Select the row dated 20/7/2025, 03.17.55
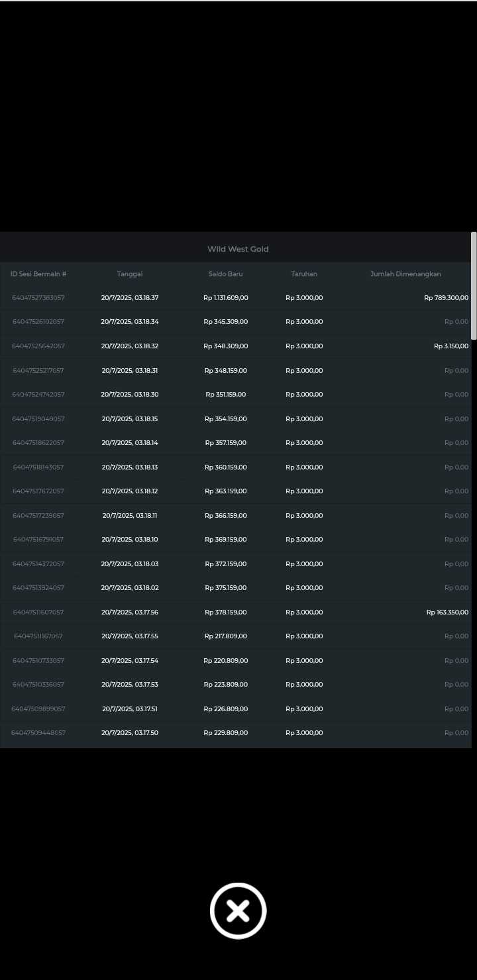 pyautogui.click(x=236, y=636)
